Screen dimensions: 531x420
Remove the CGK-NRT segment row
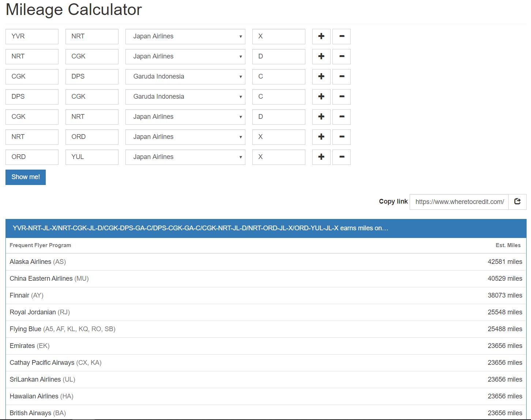[342, 117]
